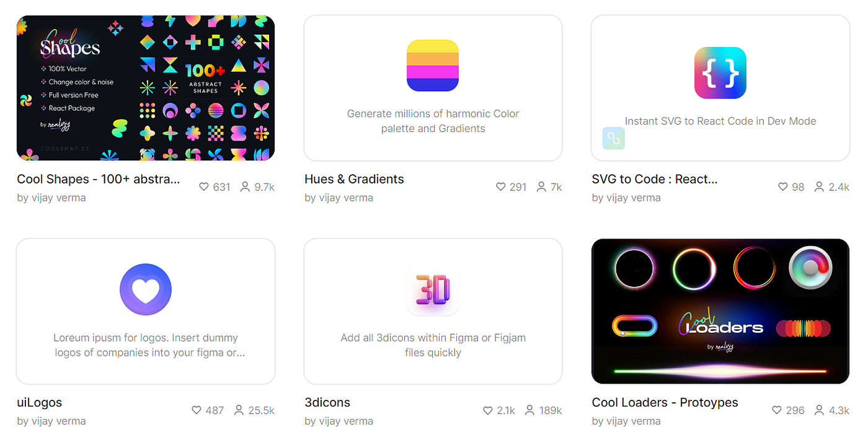Click the small blue badge icon on SVG card
Viewport: 868px width, 445px height.
pyautogui.click(x=614, y=138)
